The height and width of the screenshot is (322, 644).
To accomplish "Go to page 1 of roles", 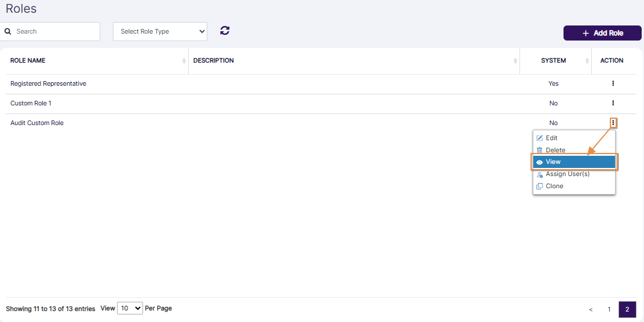I will pos(609,309).
